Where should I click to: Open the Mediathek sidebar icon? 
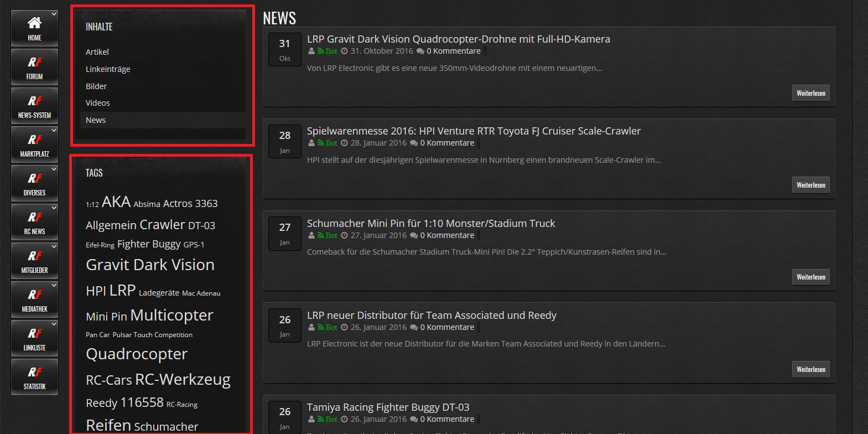(x=34, y=299)
